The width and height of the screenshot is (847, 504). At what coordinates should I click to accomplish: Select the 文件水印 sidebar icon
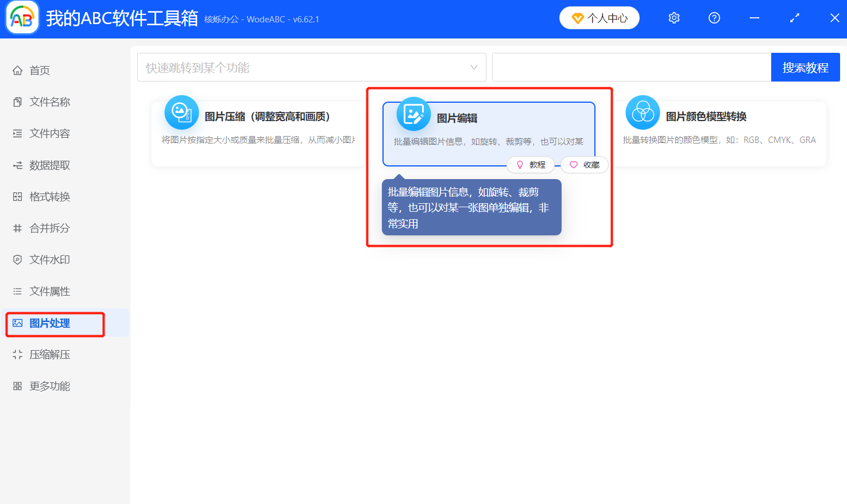point(17,259)
